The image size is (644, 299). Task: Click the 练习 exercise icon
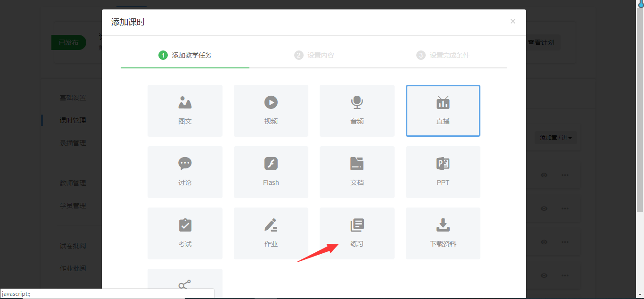(x=357, y=225)
